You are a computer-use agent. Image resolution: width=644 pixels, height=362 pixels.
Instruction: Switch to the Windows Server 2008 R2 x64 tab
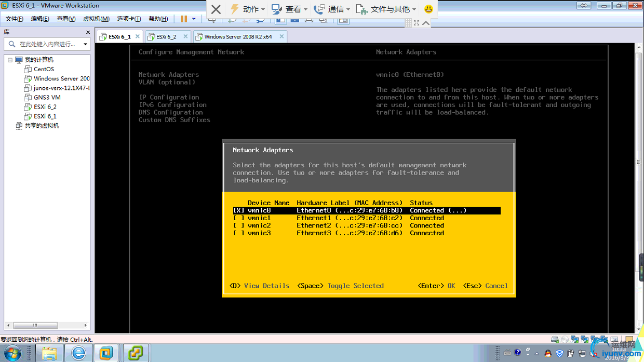click(238, 37)
